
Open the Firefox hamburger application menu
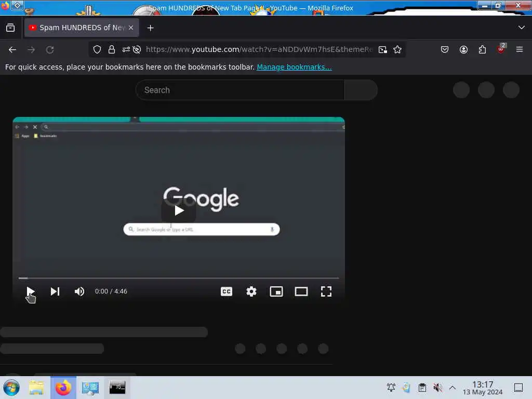pyautogui.click(x=519, y=49)
